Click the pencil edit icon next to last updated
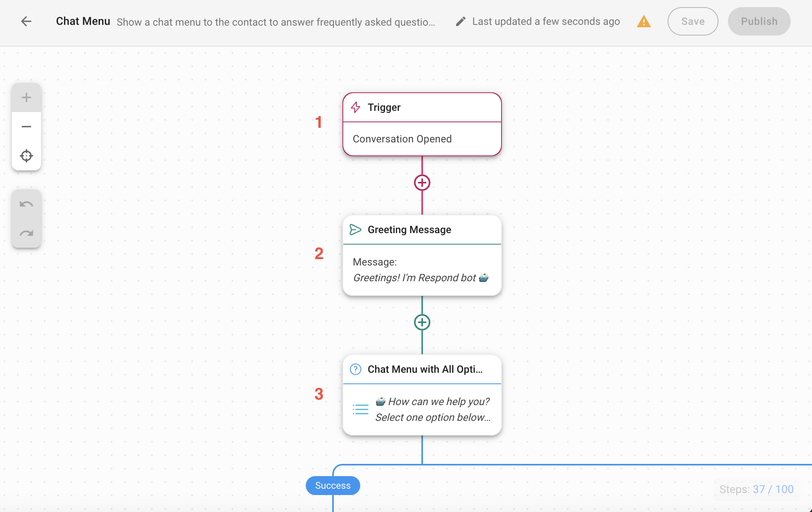Screen dimensions: 812x512 pyautogui.click(x=460, y=21)
